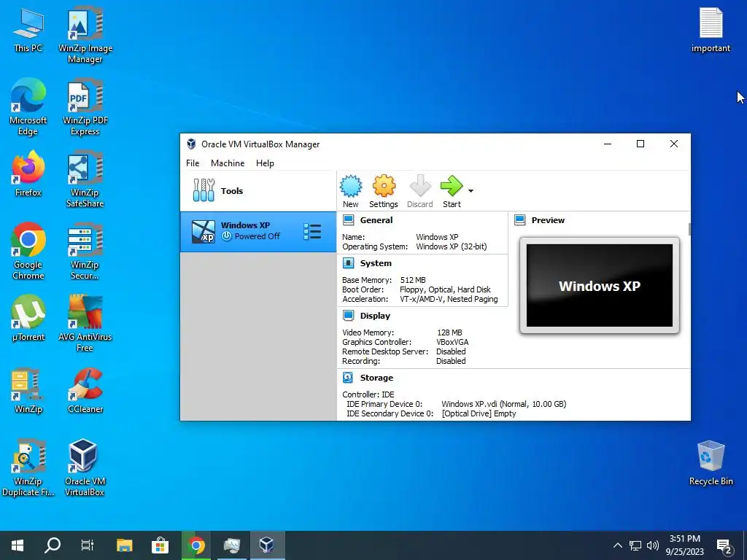Image resolution: width=747 pixels, height=560 pixels.
Task: Show hidden system tray icons
Action: (x=617, y=545)
